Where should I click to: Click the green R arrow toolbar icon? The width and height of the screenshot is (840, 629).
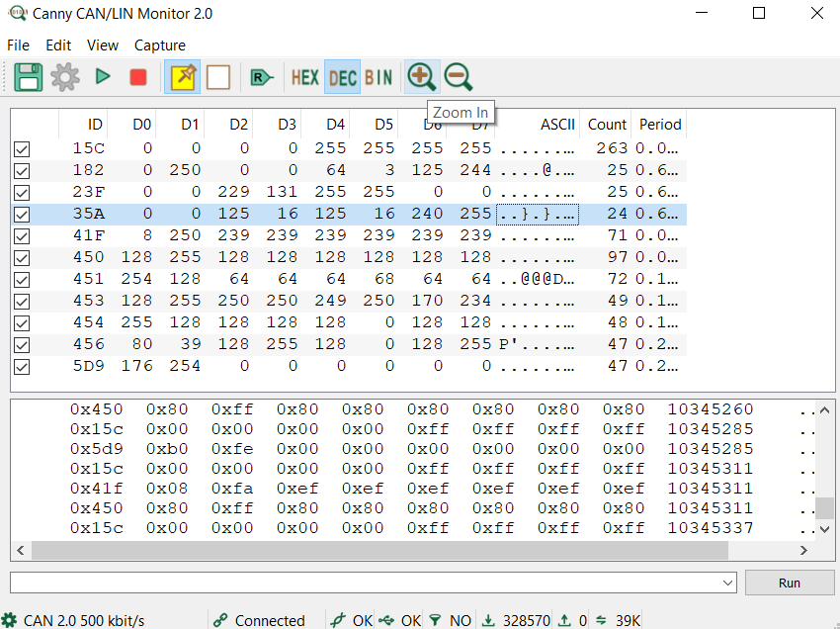(262, 78)
